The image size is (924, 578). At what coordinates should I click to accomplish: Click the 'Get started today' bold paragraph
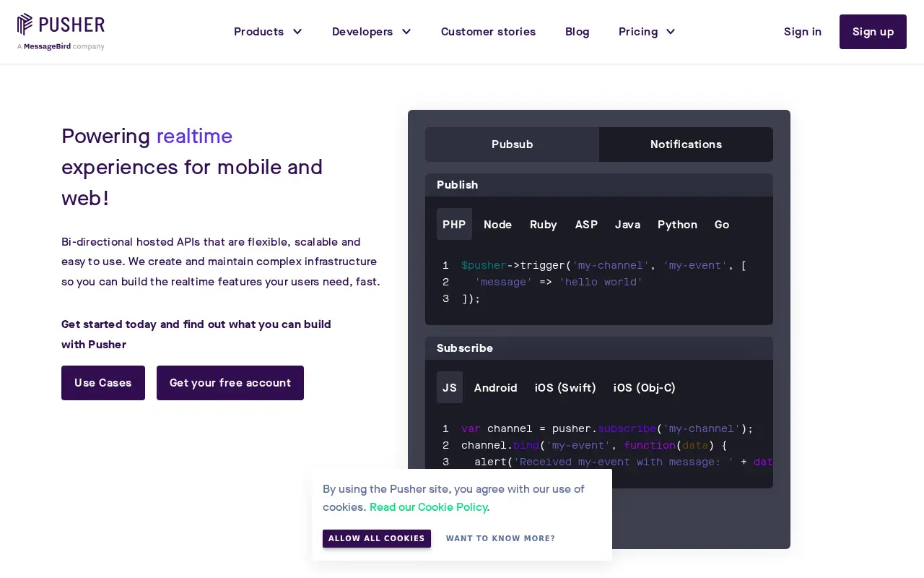click(196, 334)
